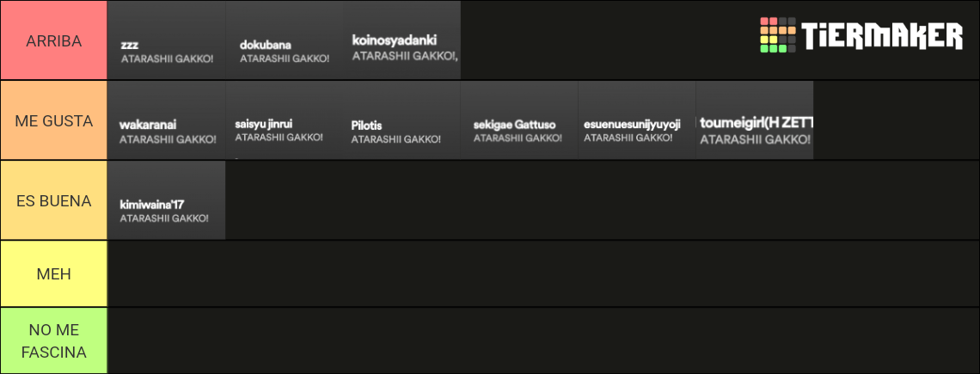Click the TIERMAKER wordmark text
Screen dimensions: 980x374
coord(882,35)
